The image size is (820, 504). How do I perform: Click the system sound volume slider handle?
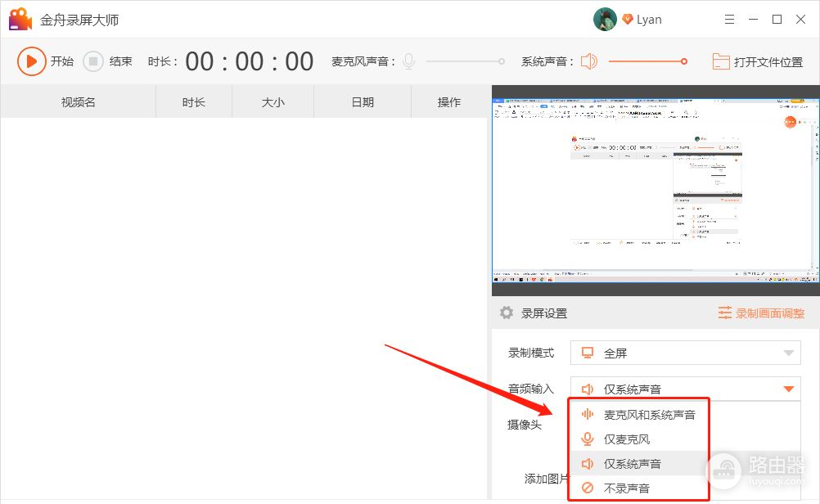(684, 61)
